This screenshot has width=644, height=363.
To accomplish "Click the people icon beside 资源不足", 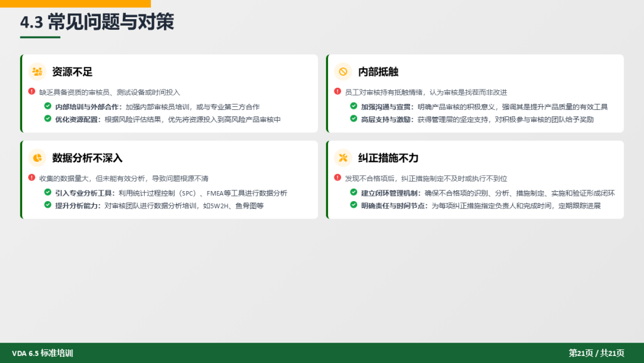I will tap(37, 72).
